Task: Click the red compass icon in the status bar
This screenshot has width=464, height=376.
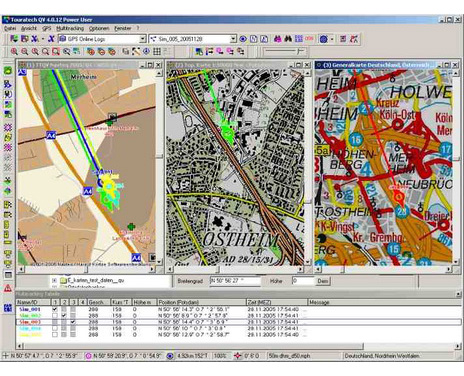Action: click(237, 356)
